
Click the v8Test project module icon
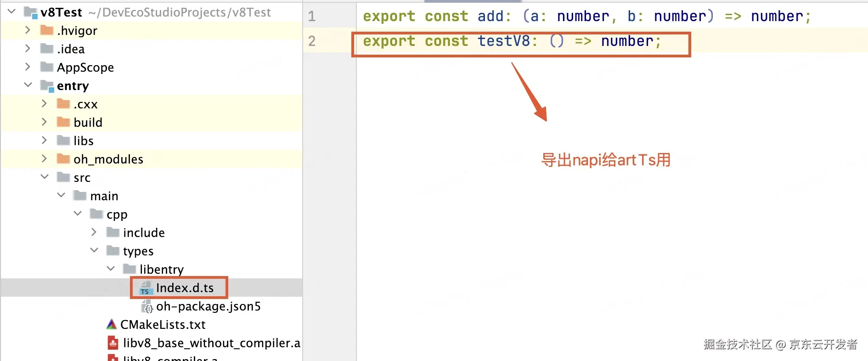[31, 12]
